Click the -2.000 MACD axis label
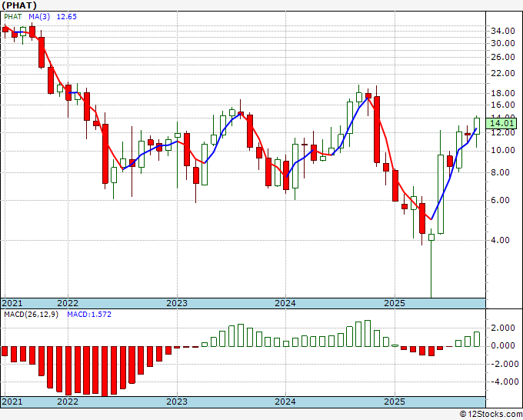Viewport: 523px width, 420px height. coord(503,364)
